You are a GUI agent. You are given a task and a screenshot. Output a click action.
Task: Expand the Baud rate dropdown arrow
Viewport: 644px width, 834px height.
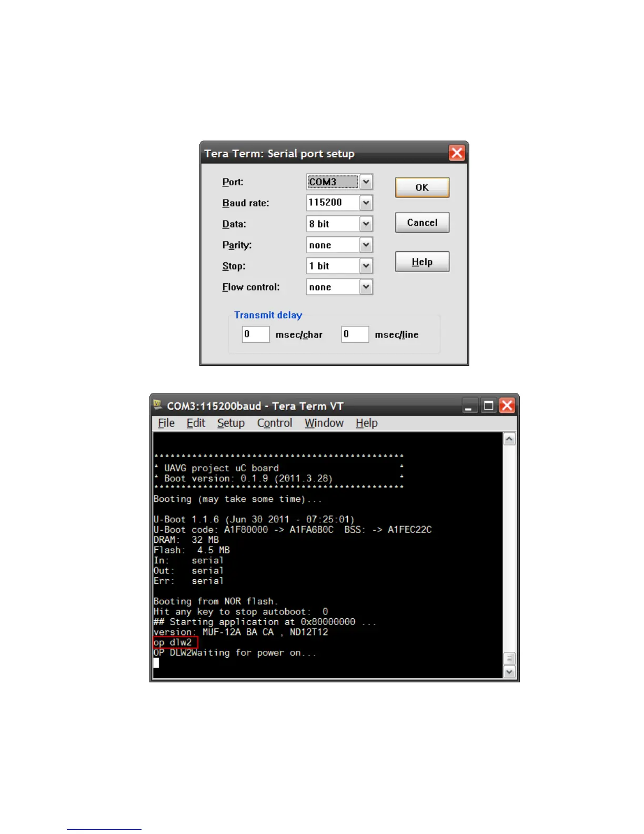coord(366,203)
